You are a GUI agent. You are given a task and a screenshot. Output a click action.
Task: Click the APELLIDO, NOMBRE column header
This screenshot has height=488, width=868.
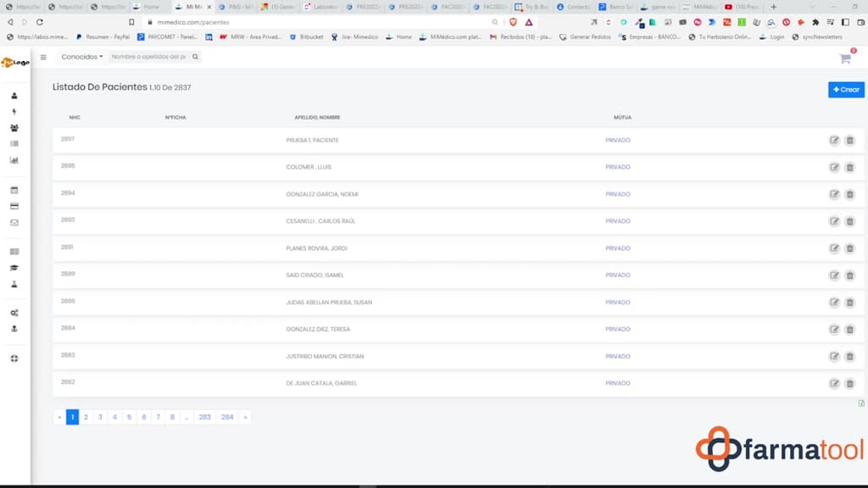317,117
